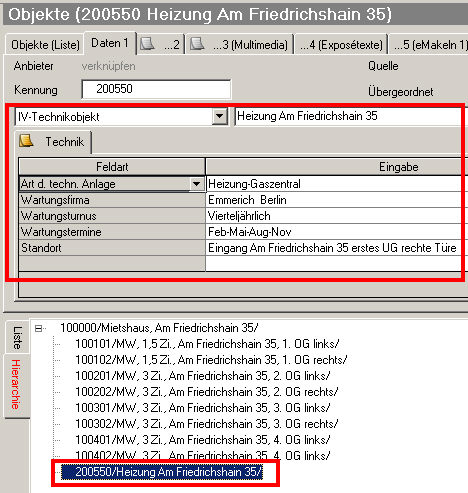The width and height of the screenshot is (468, 493).
Task: Select the vertical Hierarchie tab
Action: (x=16, y=384)
